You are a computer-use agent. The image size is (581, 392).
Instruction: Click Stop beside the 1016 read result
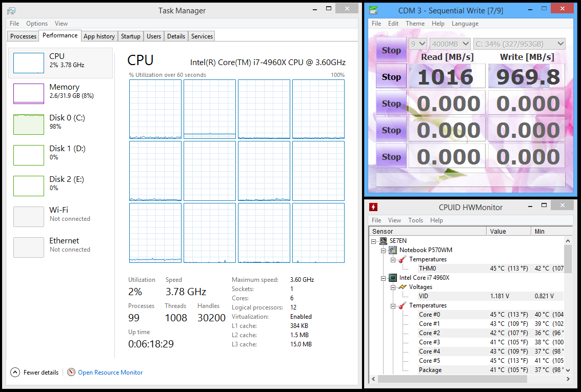391,76
